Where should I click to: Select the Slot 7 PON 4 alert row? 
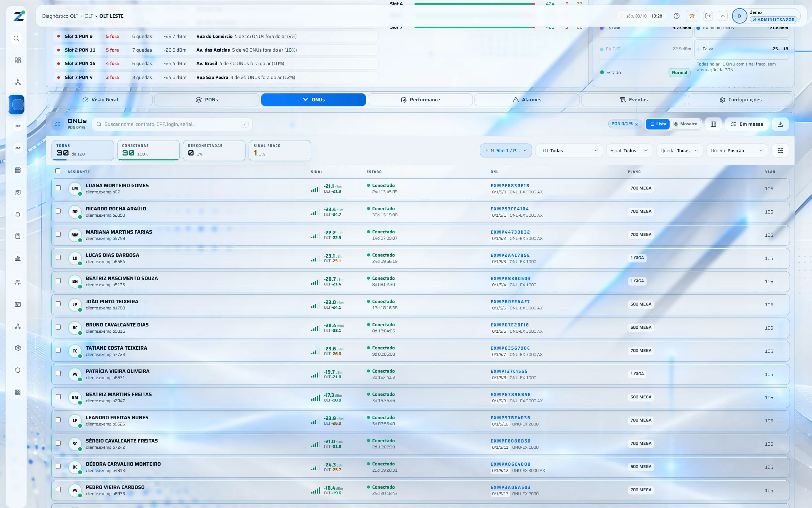point(216,77)
